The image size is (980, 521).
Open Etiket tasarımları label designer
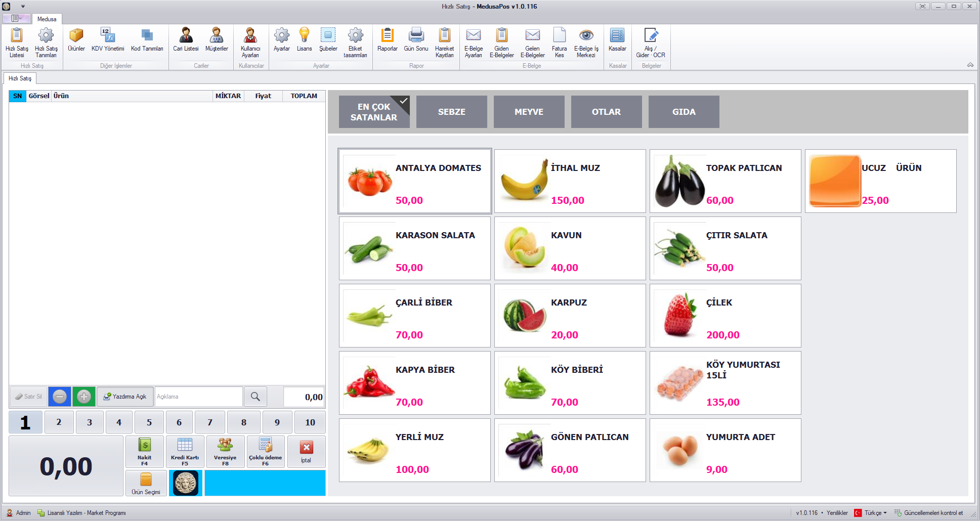[x=355, y=42]
